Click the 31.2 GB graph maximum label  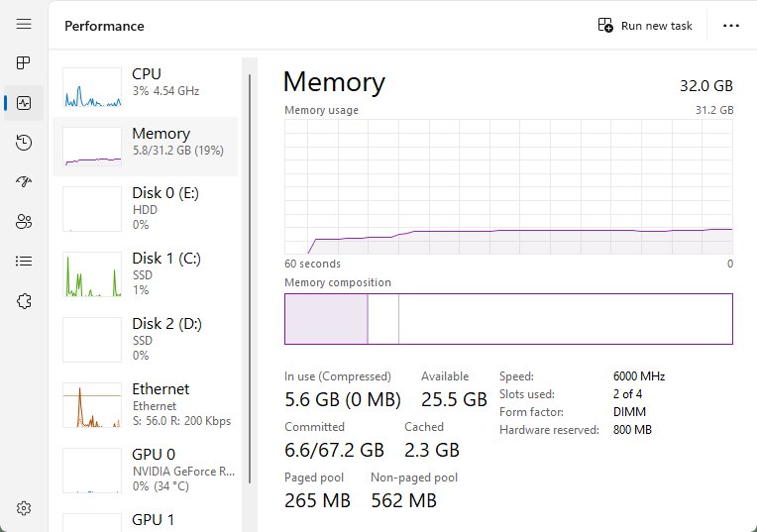[714, 110]
